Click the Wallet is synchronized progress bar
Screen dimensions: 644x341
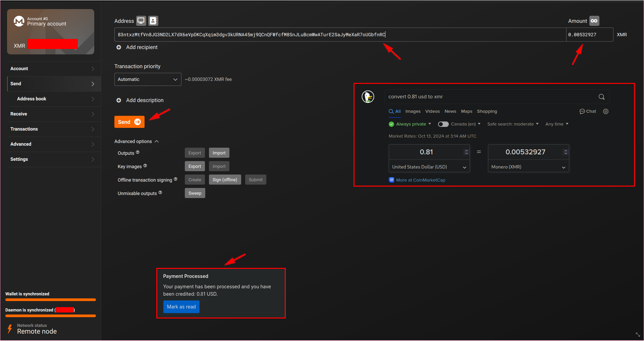51,300
